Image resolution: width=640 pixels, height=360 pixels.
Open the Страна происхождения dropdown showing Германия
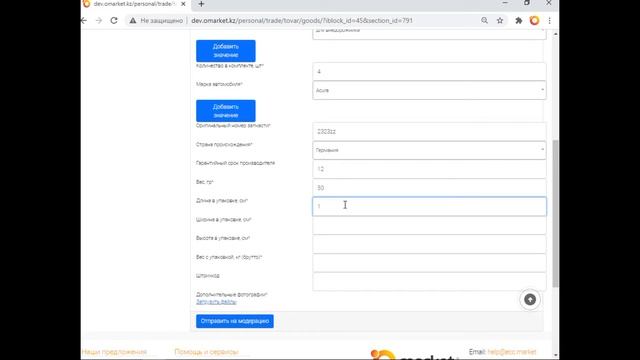click(x=429, y=150)
